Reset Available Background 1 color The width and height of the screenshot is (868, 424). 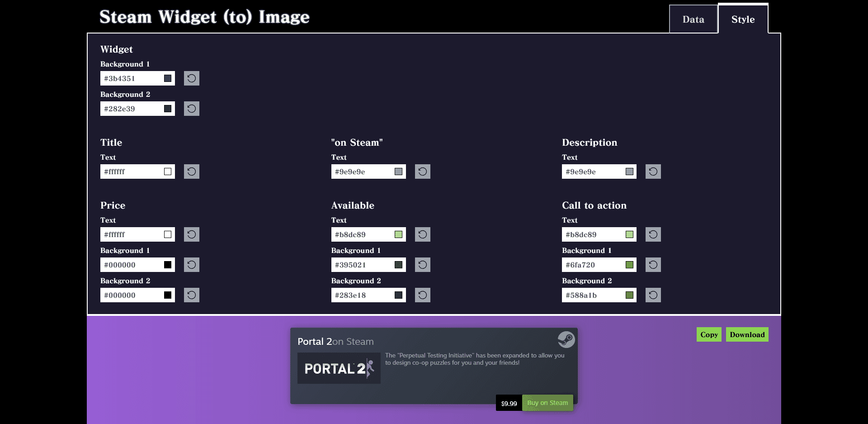[423, 265]
